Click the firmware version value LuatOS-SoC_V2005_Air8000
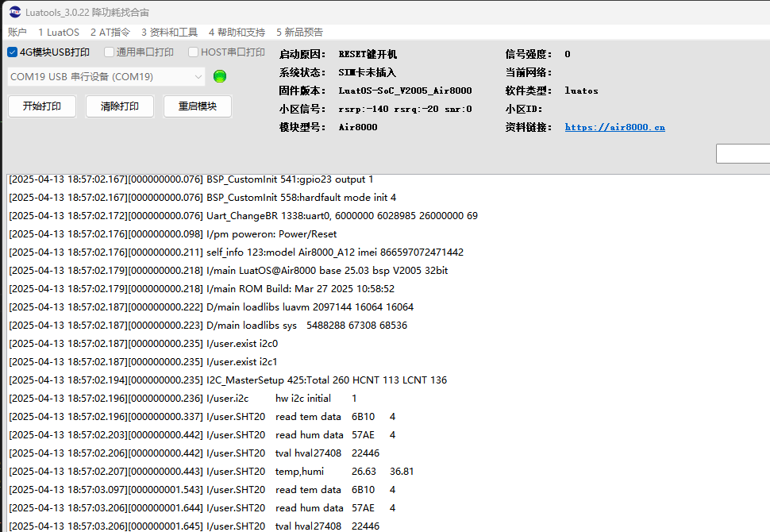Image resolution: width=770 pixels, height=532 pixels. (x=405, y=91)
